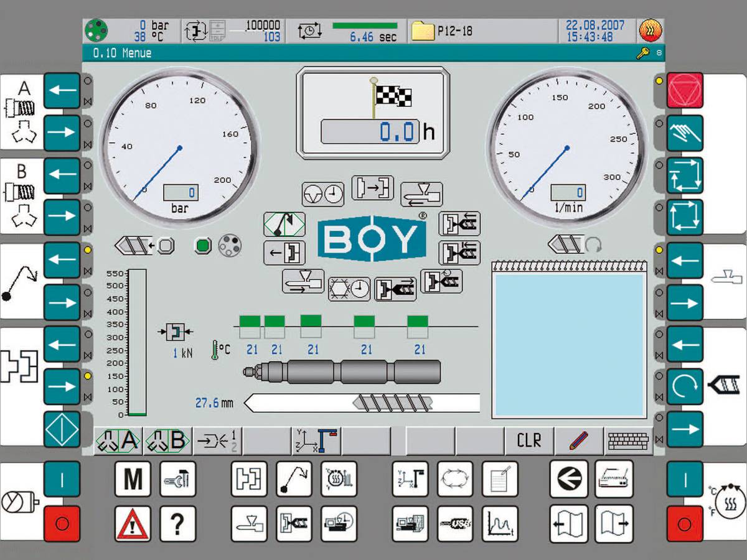Select the robot XYZ softkey tab
Viewport: 747px width, 560px height.
tap(316, 441)
